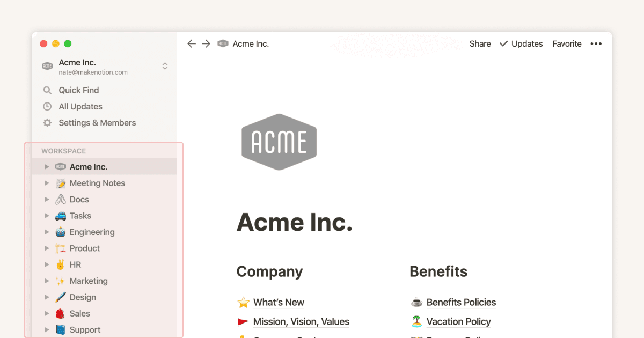Select the Engineering gear icon

[60, 232]
